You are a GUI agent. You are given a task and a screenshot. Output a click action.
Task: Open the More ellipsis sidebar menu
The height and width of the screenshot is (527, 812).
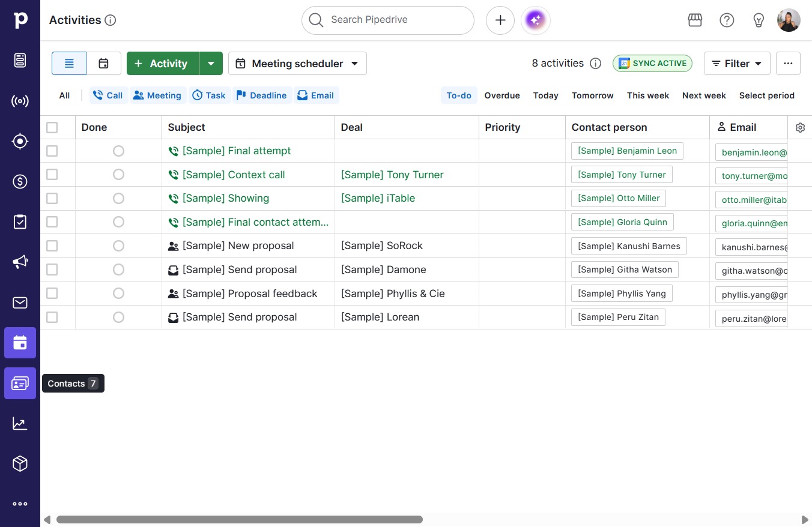tap(20, 504)
